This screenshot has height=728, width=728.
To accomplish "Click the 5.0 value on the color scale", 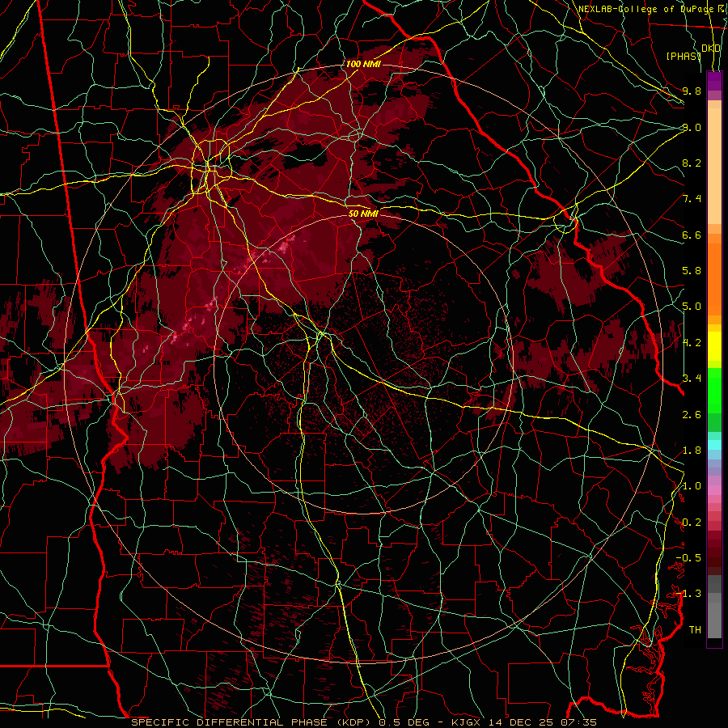I will [x=692, y=307].
